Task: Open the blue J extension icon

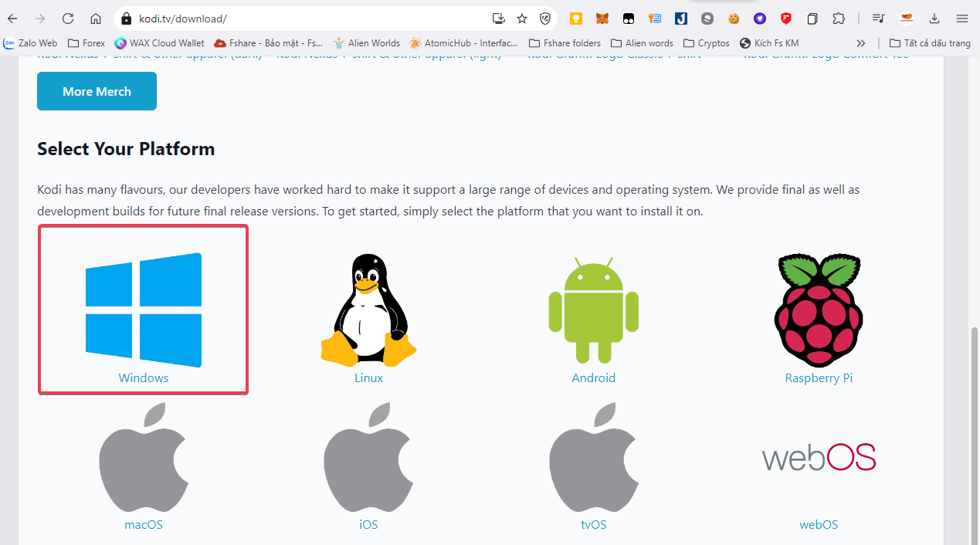Action: [x=681, y=19]
